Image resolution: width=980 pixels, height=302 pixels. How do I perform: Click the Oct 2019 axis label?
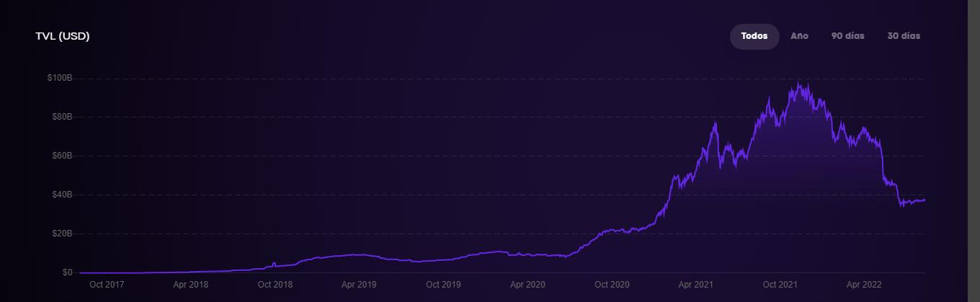443,285
